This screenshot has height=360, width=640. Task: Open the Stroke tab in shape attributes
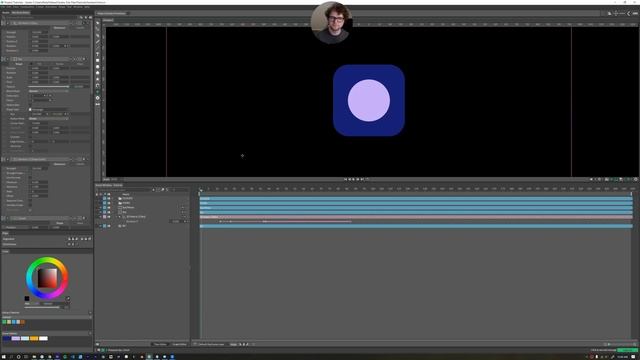(60, 64)
